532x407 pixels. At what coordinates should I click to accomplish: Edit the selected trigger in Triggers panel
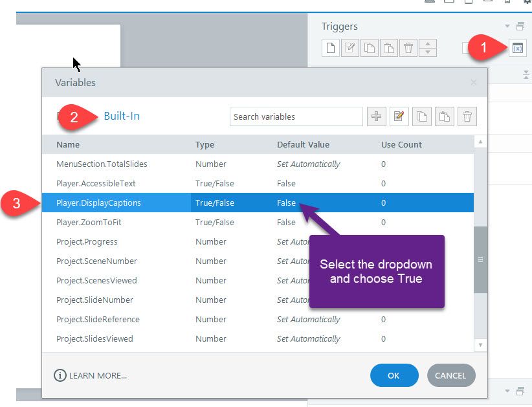349,48
